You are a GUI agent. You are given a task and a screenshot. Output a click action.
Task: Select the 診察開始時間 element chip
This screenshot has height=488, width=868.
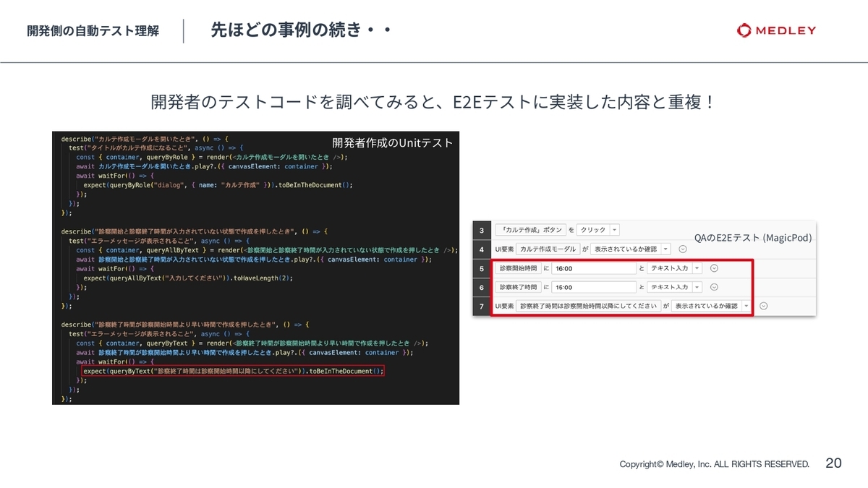click(x=518, y=267)
